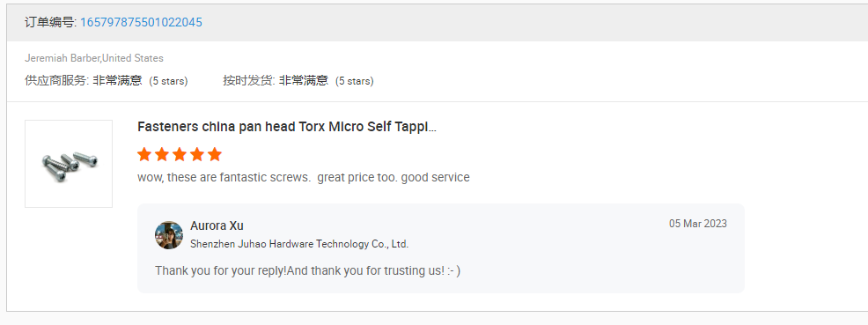The image size is (868, 325).
Task: Click the fourth orange rating star
Action: coord(197,154)
